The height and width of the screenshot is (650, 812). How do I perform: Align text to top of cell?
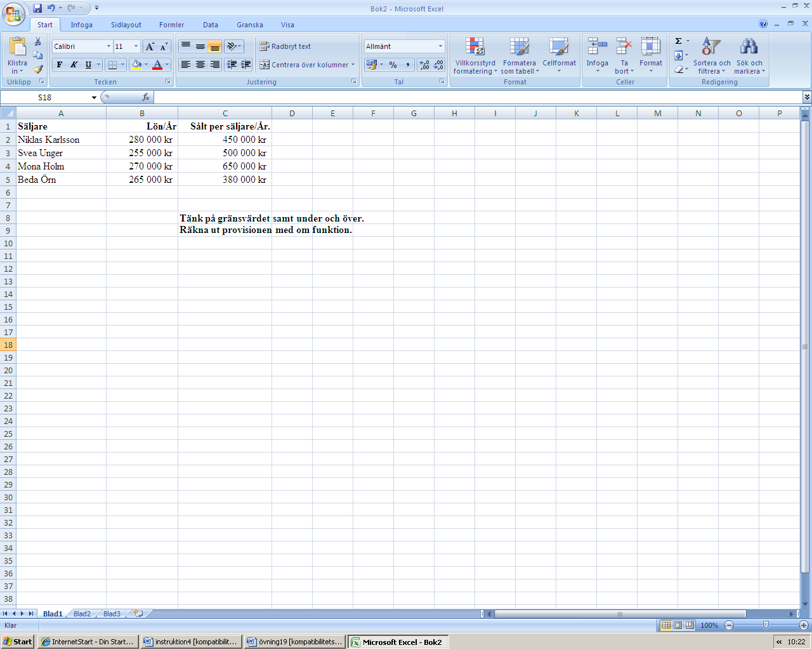(186, 46)
